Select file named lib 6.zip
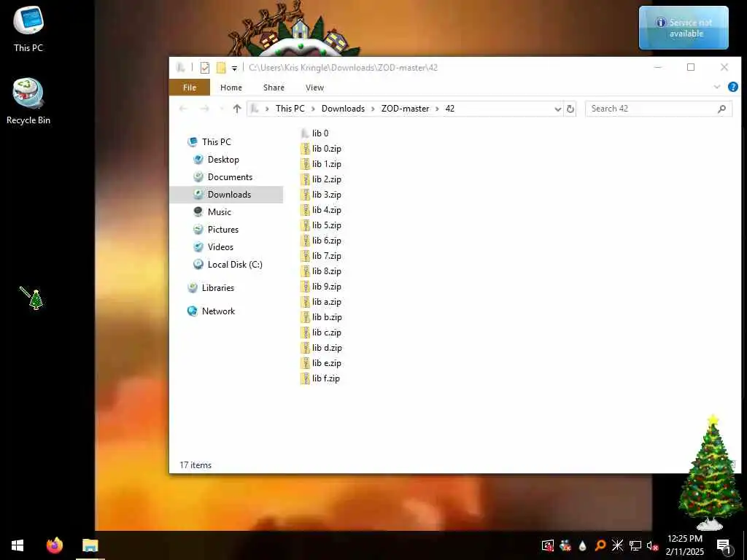The image size is (747, 560). click(x=321, y=241)
